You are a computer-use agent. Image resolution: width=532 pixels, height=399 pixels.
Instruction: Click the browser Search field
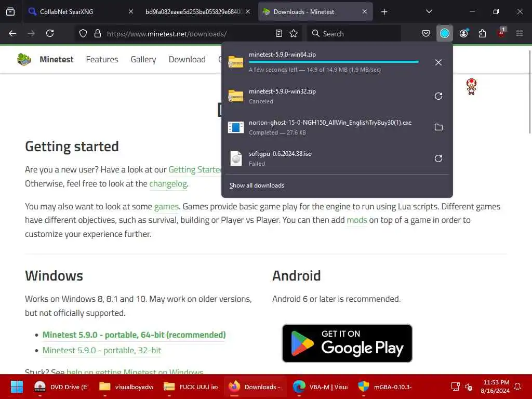pyautogui.click(x=354, y=34)
